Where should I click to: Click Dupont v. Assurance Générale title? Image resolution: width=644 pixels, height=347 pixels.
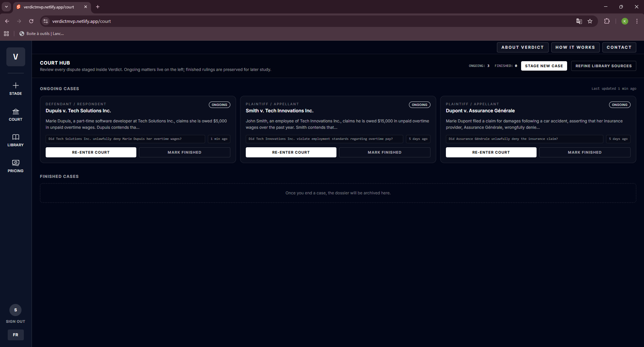pyautogui.click(x=480, y=111)
